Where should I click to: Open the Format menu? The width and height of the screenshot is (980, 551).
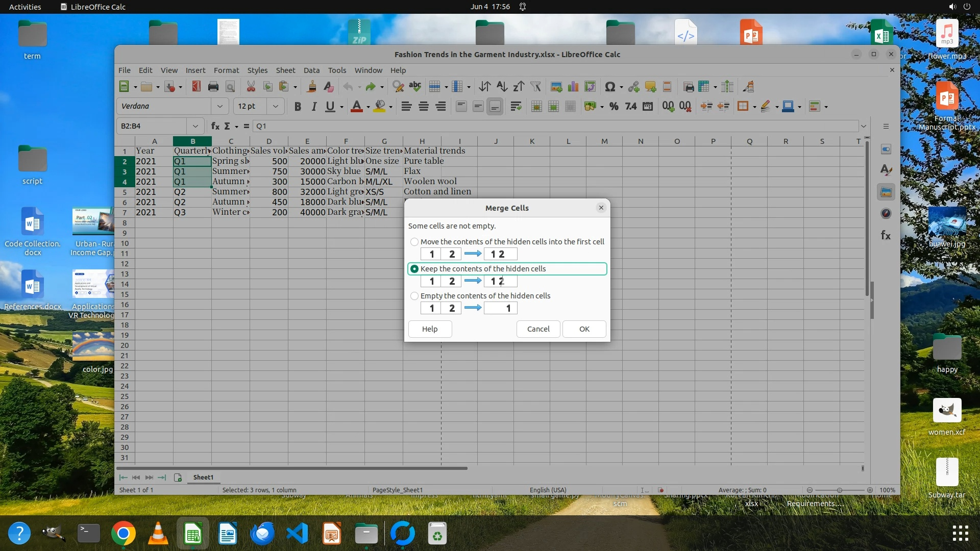point(226,70)
